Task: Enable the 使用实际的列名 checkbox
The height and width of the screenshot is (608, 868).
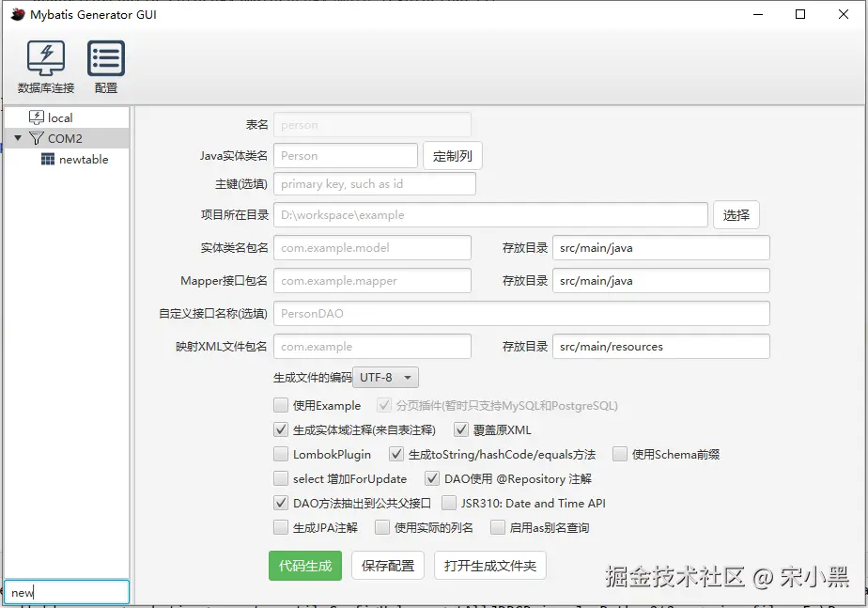Action: (382, 527)
